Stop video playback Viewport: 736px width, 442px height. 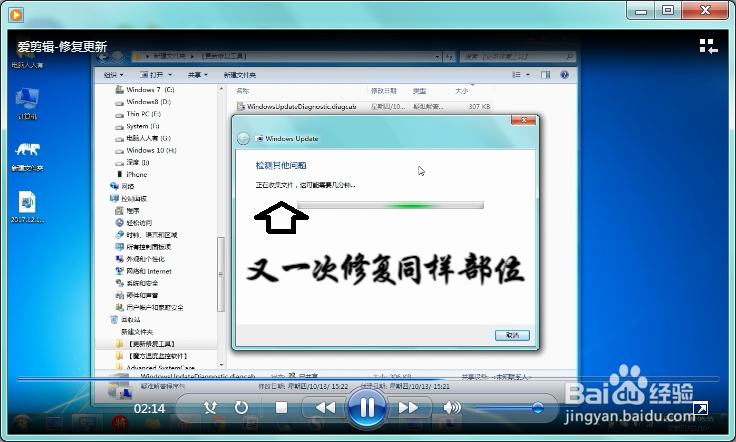coord(281,407)
